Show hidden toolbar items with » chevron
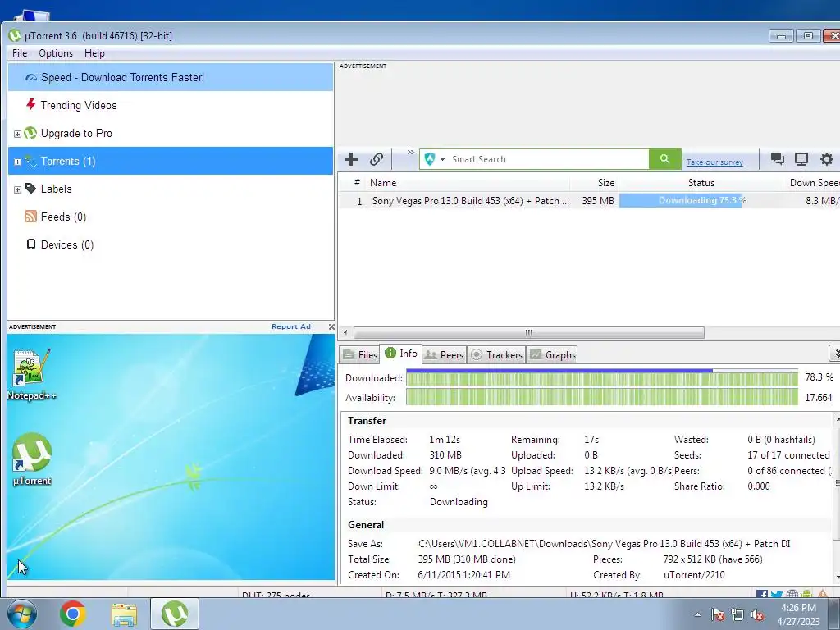This screenshot has width=840, height=630. pyautogui.click(x=411, y=152)
